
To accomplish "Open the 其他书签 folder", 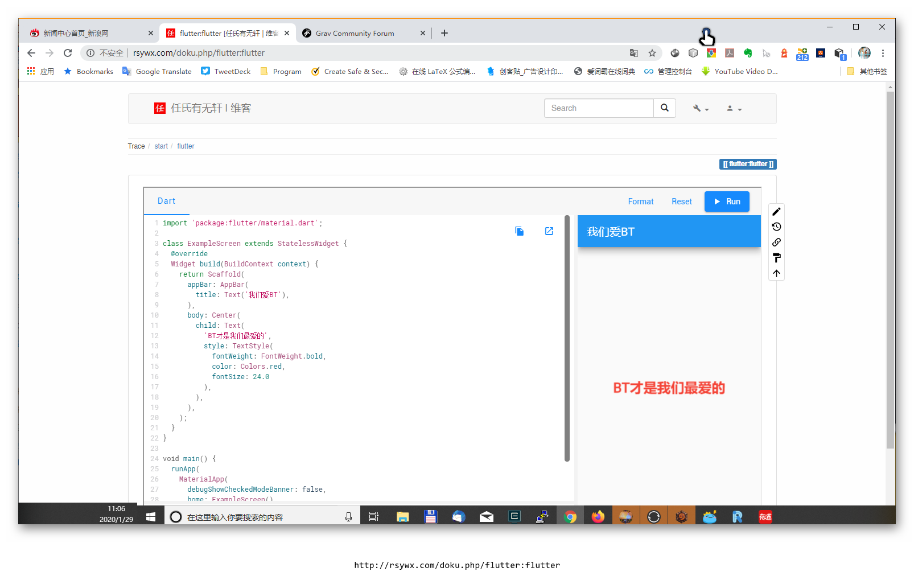I will (867, 71).
